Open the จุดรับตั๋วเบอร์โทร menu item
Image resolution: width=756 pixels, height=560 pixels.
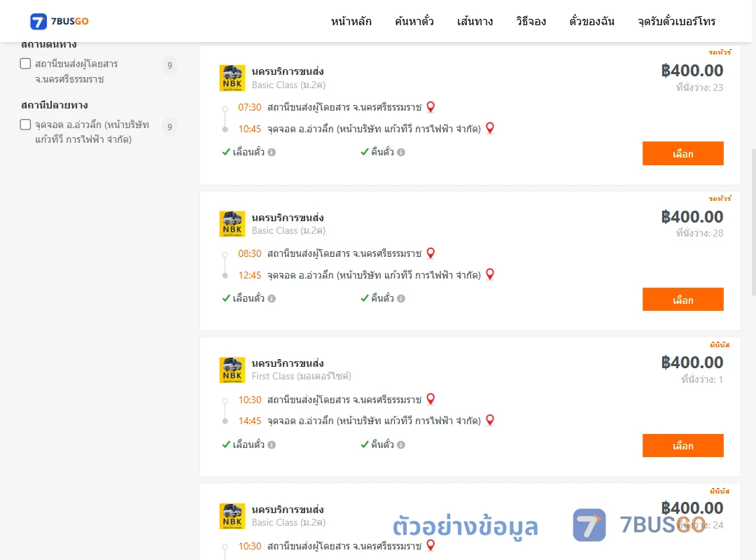coord(676,21)
